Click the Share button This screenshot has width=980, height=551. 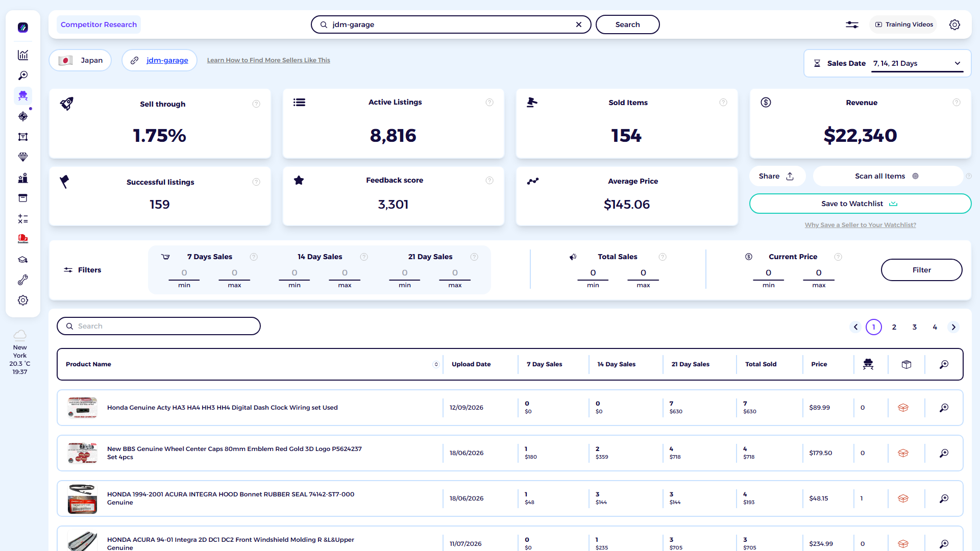776,176
